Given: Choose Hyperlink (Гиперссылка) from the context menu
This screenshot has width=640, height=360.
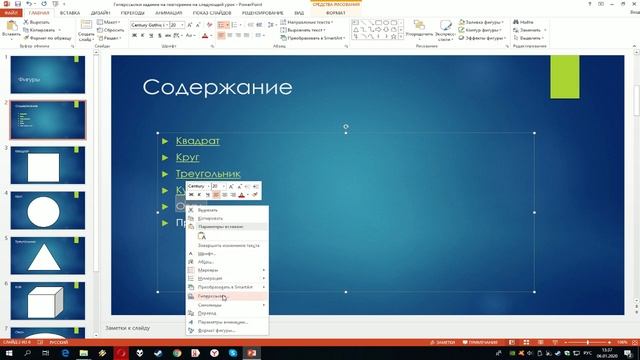Looking at the screenshot, I should [x=227, y=296].
